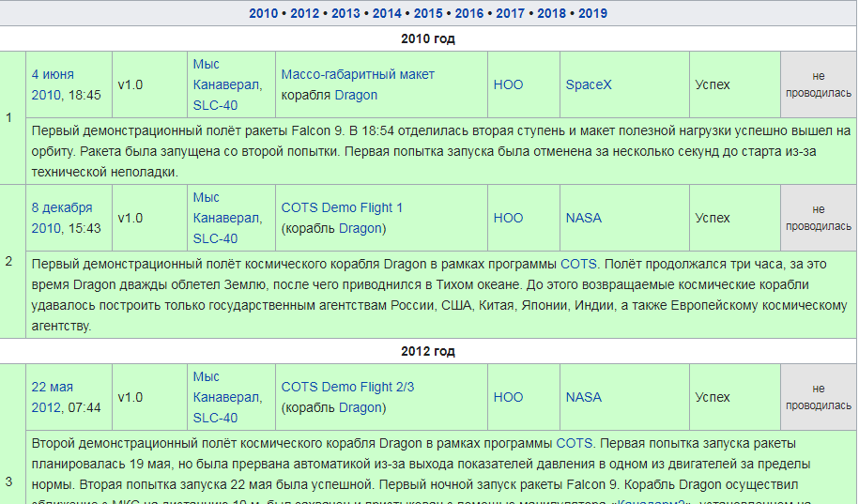Select 'Успех' cell in the SpaceX row
Screen dimensions: 859x504
point(735,84)
